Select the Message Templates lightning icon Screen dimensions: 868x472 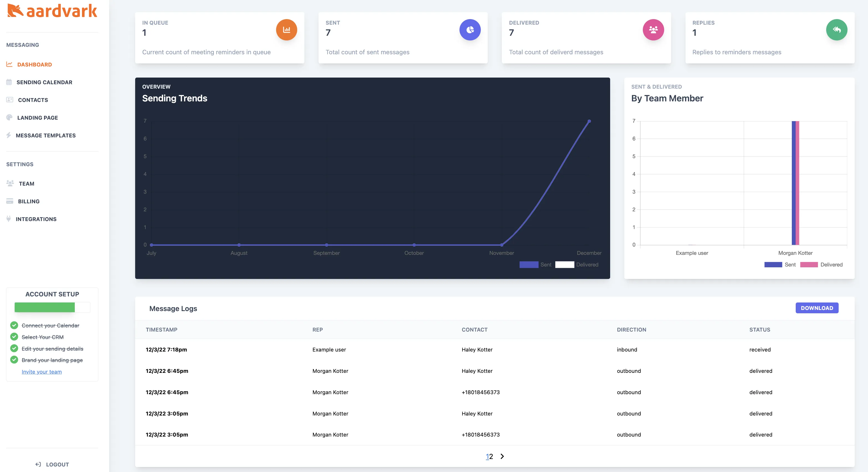click(x=9, y=135)
